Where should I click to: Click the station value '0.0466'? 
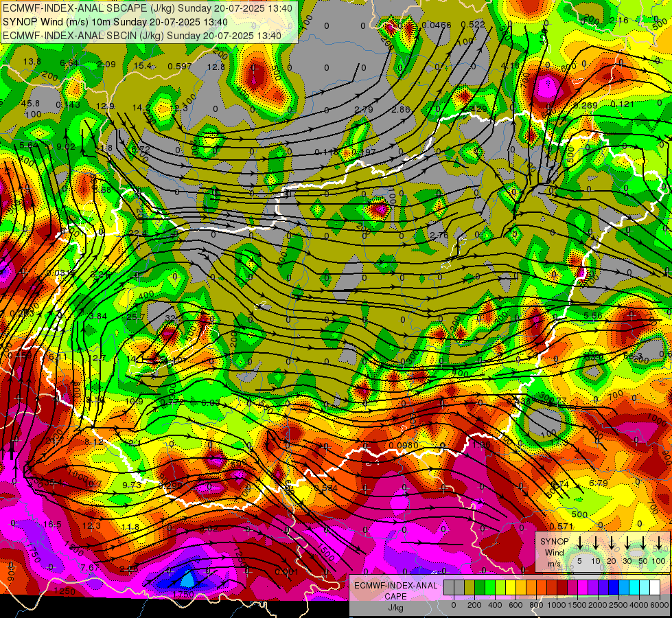pyautogui.click(x=437, y=25)
